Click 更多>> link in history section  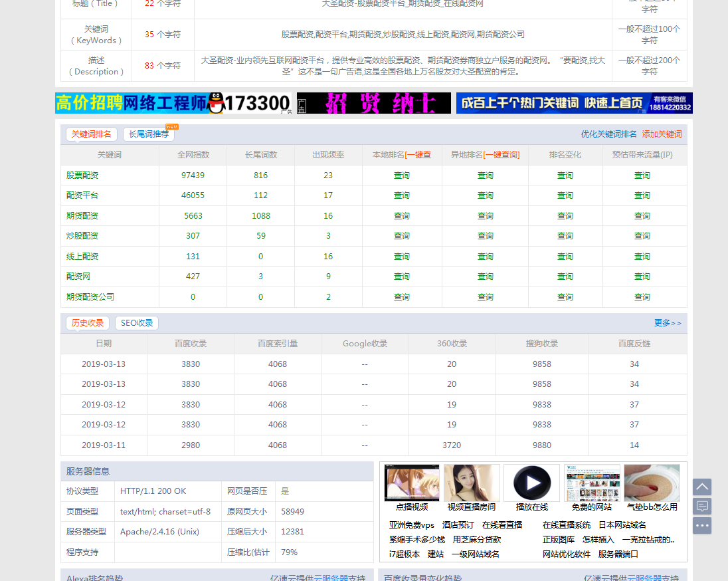pos(667,323)
